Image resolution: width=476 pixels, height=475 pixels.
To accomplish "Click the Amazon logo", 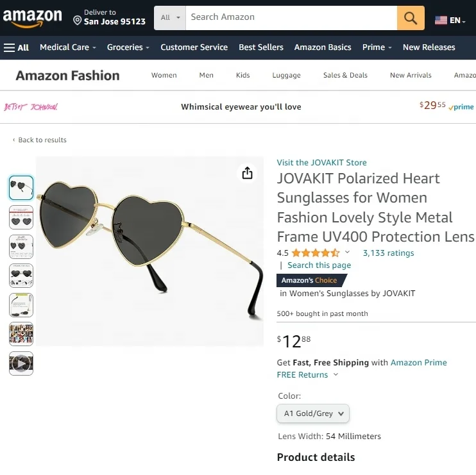I will [33, 18].
